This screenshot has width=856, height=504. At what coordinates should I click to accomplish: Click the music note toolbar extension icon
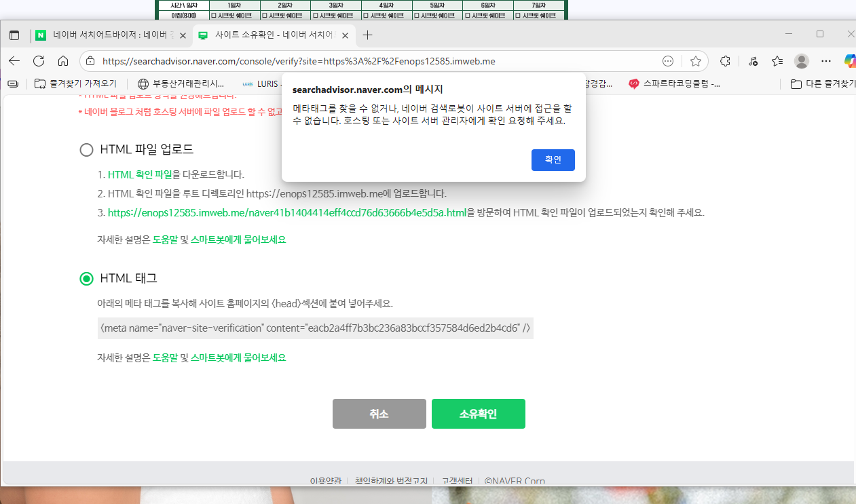753,61
